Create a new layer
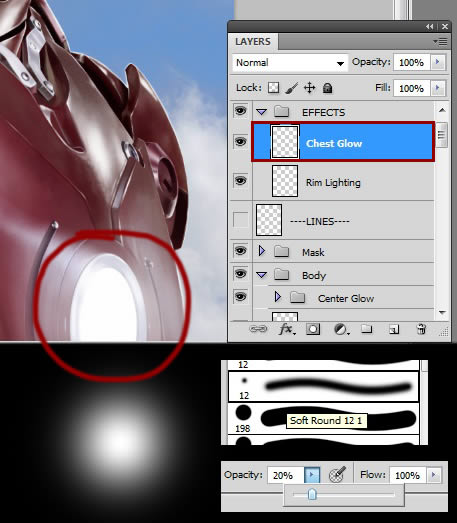Image resolution: width=457 pixels, height=523 pixels. pos(394,330)
